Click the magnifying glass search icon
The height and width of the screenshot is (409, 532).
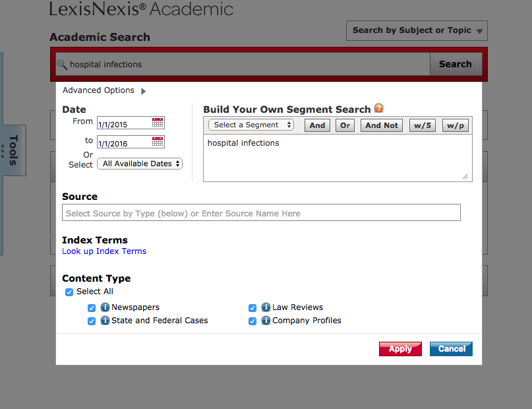point(62,64)
